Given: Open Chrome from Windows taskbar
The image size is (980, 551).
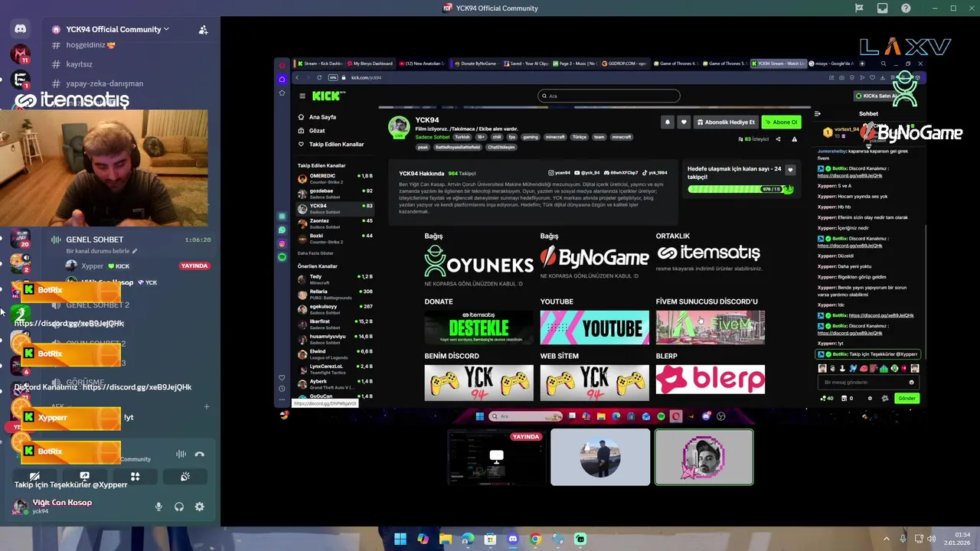Looking at the screenshot, I should (x=535, y=539).
